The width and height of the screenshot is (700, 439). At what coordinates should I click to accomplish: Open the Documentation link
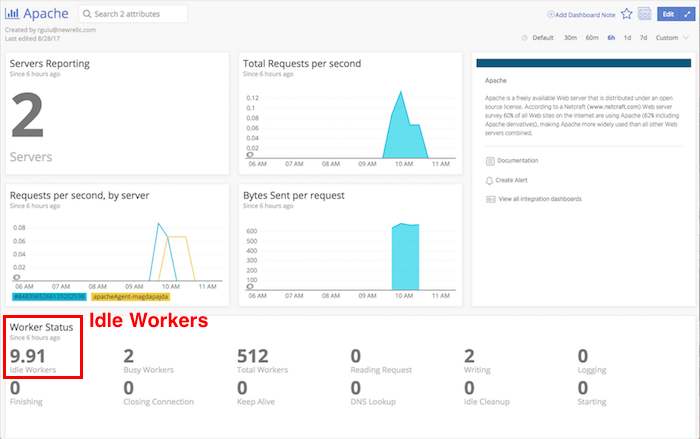point(517,160)
